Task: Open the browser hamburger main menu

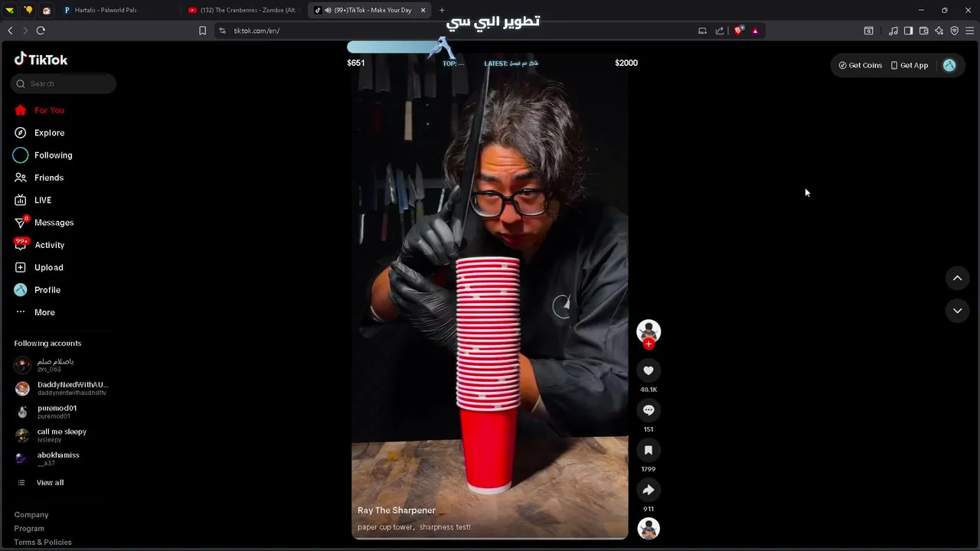Action: (x=969, y=31)
